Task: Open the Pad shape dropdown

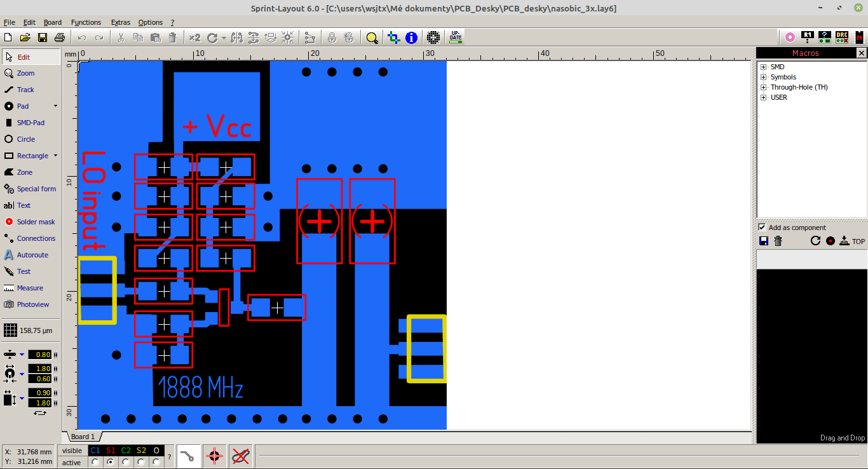Action: click(x=55, y=106)
